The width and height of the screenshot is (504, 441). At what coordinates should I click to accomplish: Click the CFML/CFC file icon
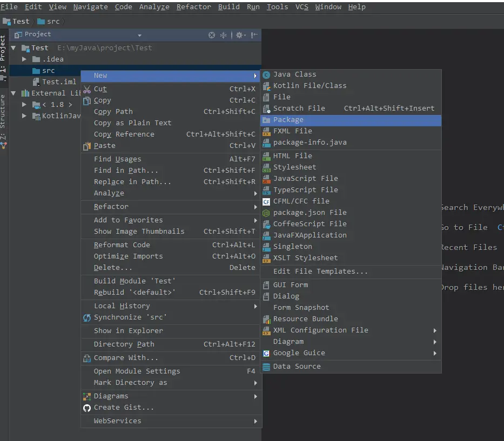pyautogui.click(x=266, y=202)
